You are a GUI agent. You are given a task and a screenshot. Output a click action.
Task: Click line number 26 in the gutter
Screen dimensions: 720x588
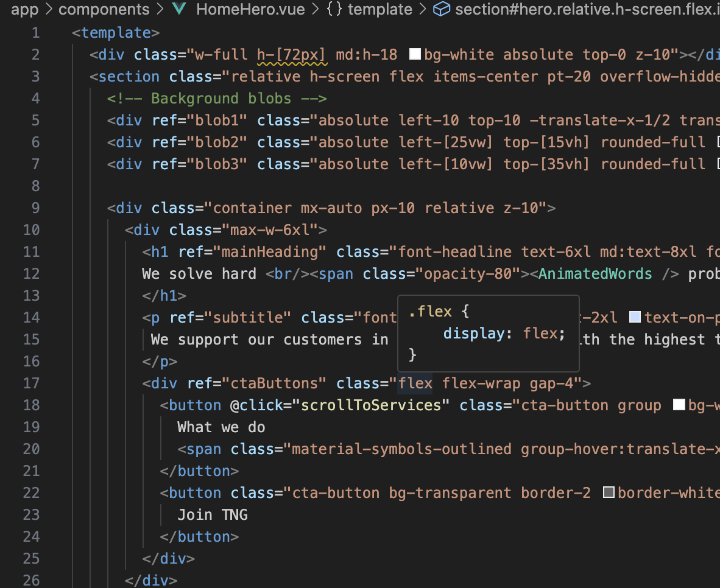32,580
